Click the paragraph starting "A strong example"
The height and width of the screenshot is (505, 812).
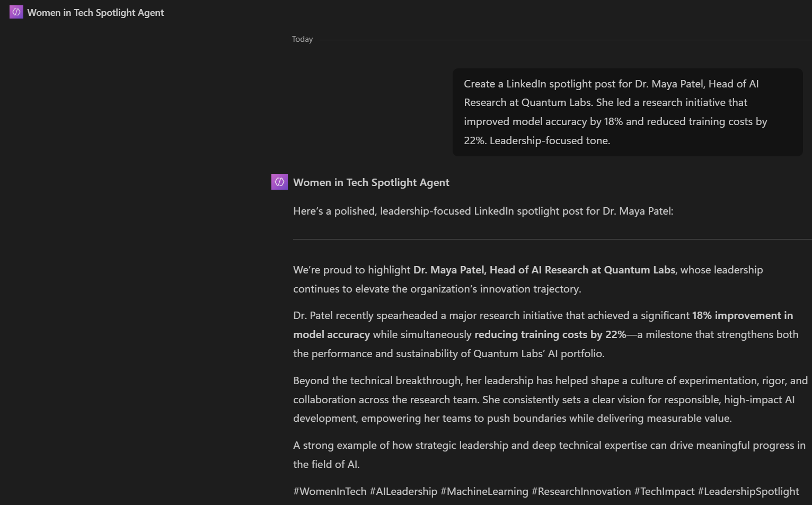tap(549, 455)
